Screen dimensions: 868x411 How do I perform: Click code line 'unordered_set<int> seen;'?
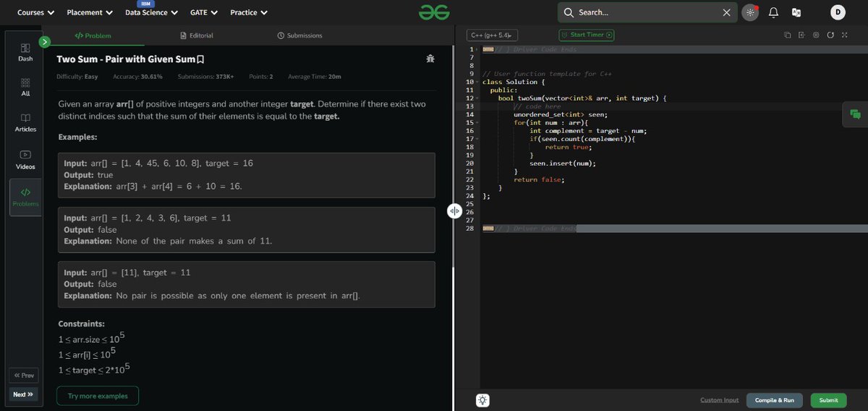561,114
